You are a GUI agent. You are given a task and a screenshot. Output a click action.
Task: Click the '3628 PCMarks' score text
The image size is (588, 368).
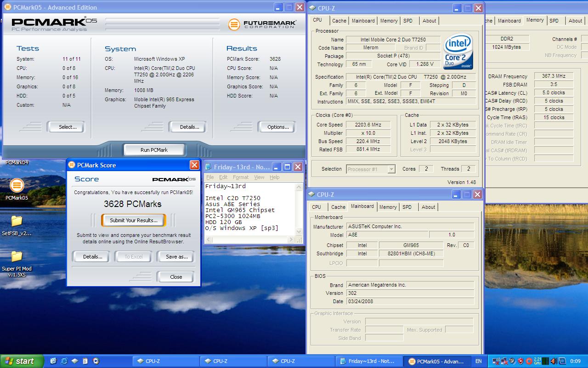[133, 204]
